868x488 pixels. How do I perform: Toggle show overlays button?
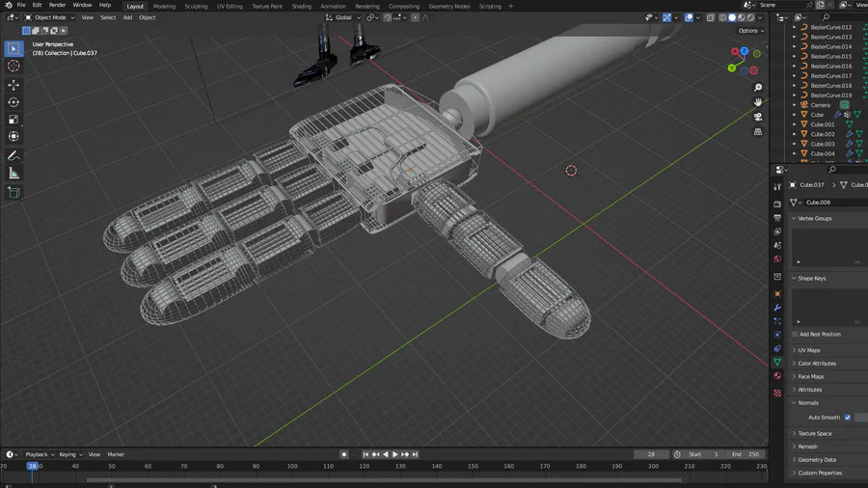click(689, 17)
